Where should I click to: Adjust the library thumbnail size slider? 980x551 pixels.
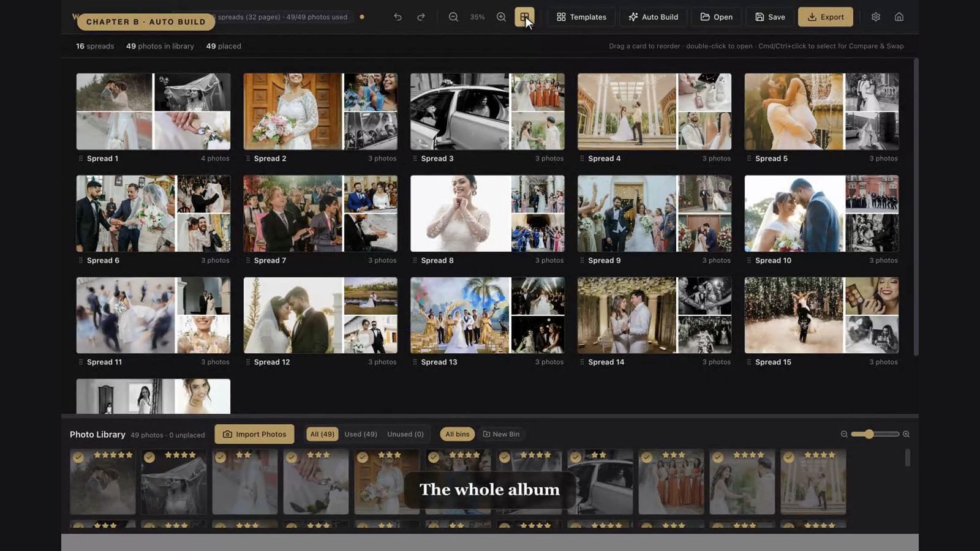coord(875,434)
